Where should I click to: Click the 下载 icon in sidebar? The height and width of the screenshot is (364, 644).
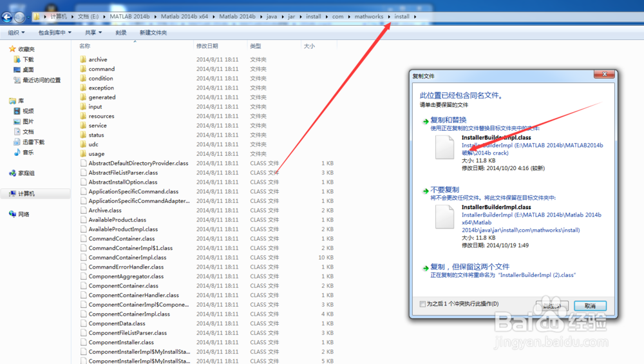(17, 59)
